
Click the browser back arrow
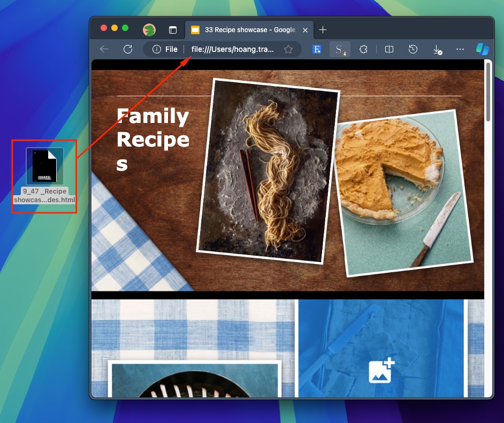[x=104, y=49]
